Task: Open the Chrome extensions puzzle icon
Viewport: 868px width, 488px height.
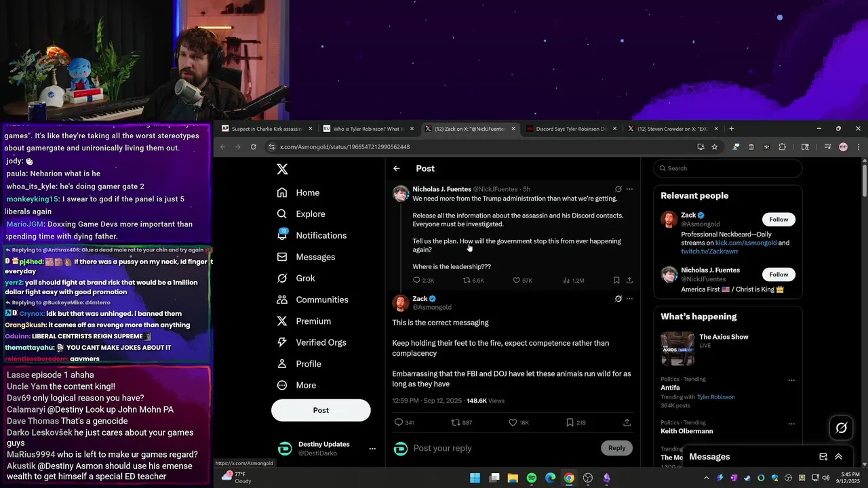Action: [782, 147]
